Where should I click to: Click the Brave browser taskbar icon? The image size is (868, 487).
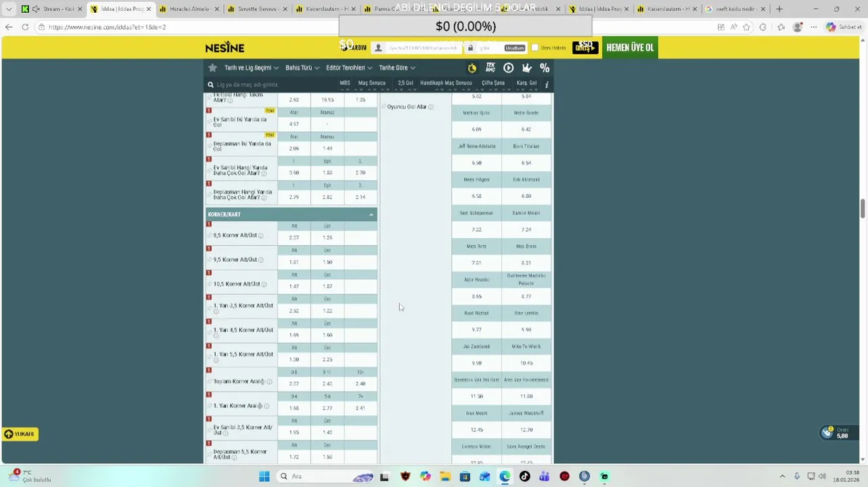tap(405, 476)
